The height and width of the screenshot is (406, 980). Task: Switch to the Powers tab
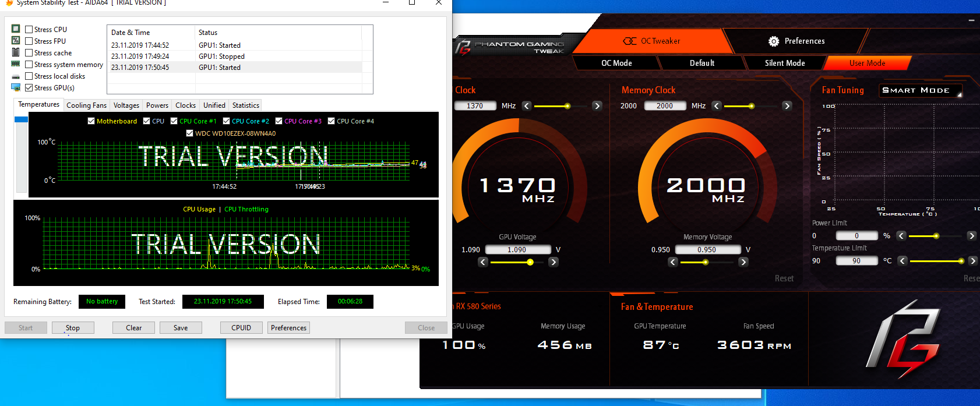pyautogui.click(x=157, y=105)
